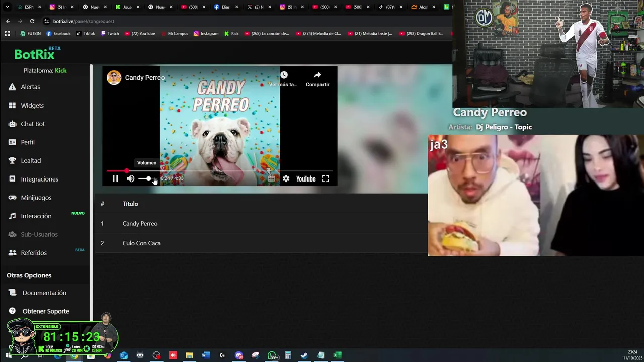
Task: Open the Facebook bookmark
Action: 58,34
